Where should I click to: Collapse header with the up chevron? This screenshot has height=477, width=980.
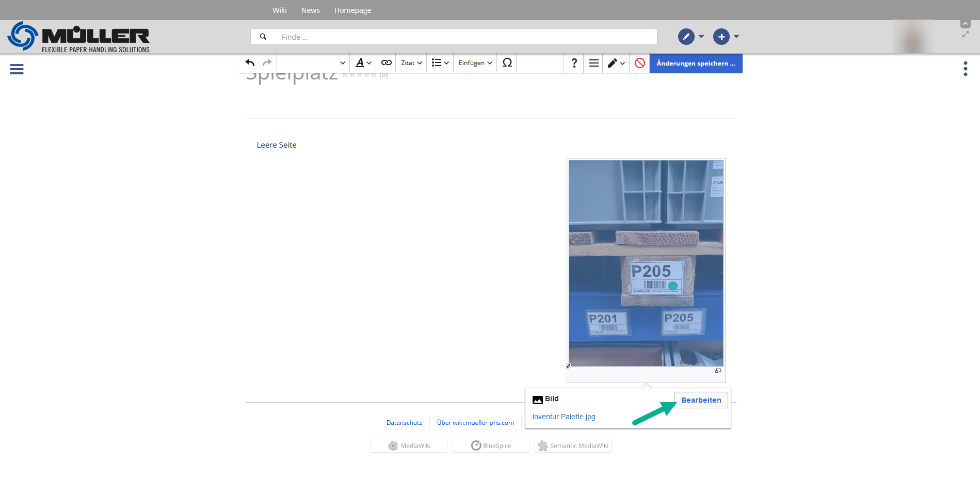pyautogui.click(x=965, y=24)
